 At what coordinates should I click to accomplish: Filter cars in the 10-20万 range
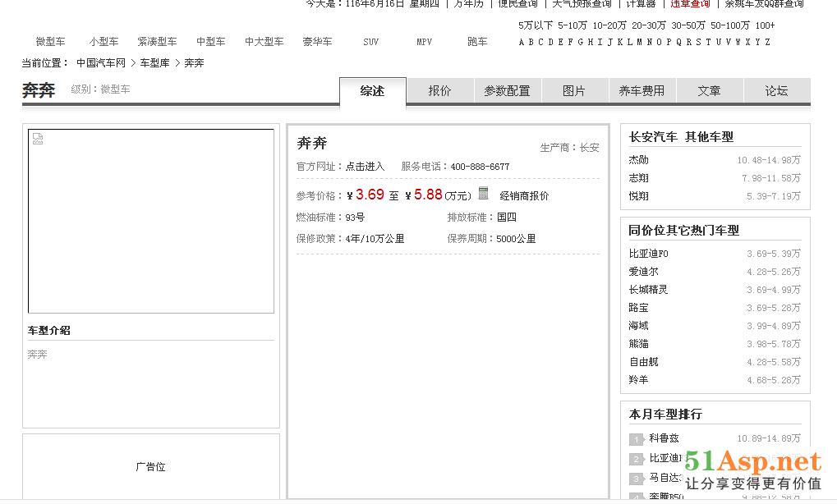tap(609, 25)
